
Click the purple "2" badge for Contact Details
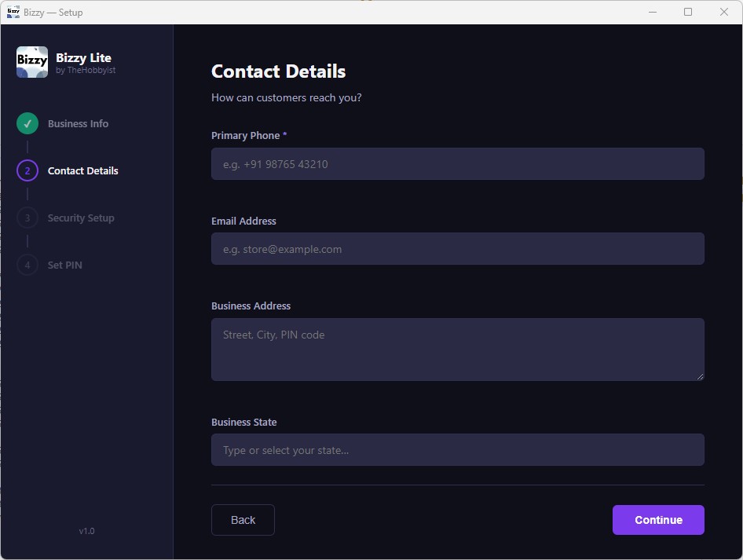[27, 170]
